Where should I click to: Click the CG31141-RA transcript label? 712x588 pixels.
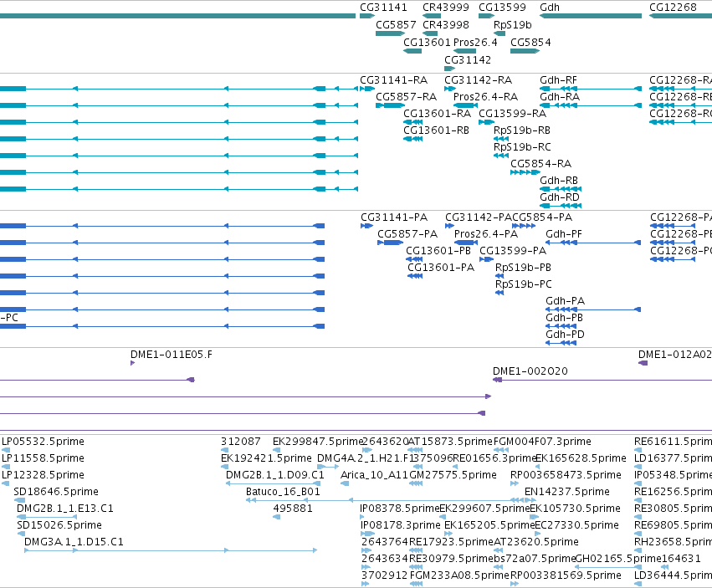(394, 80)
